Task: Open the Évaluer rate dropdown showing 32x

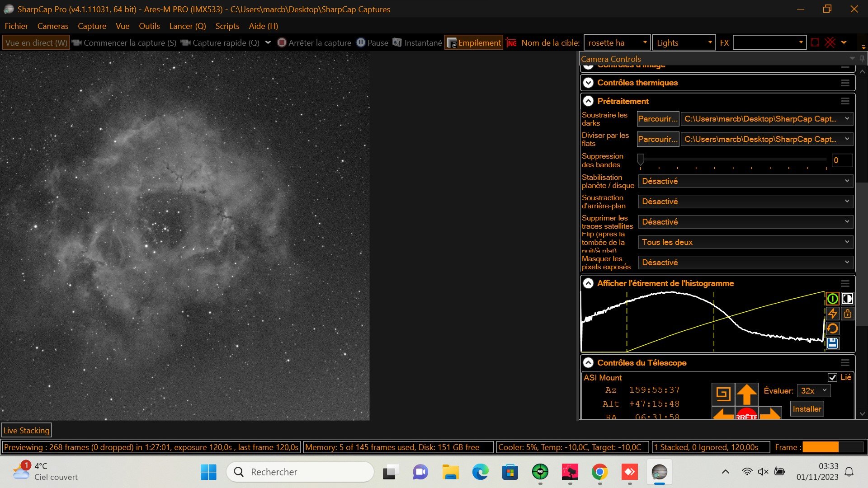Action: coord(814,391)
